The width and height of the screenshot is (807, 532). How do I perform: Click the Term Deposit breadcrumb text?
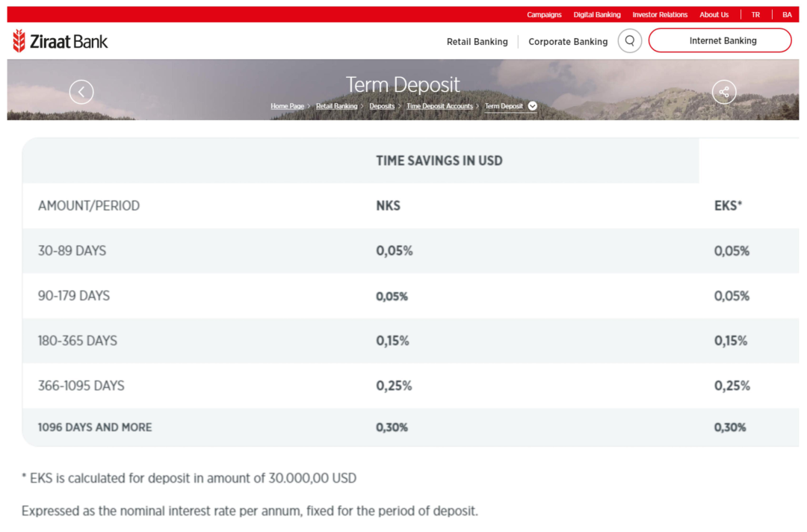coord(504,106)
